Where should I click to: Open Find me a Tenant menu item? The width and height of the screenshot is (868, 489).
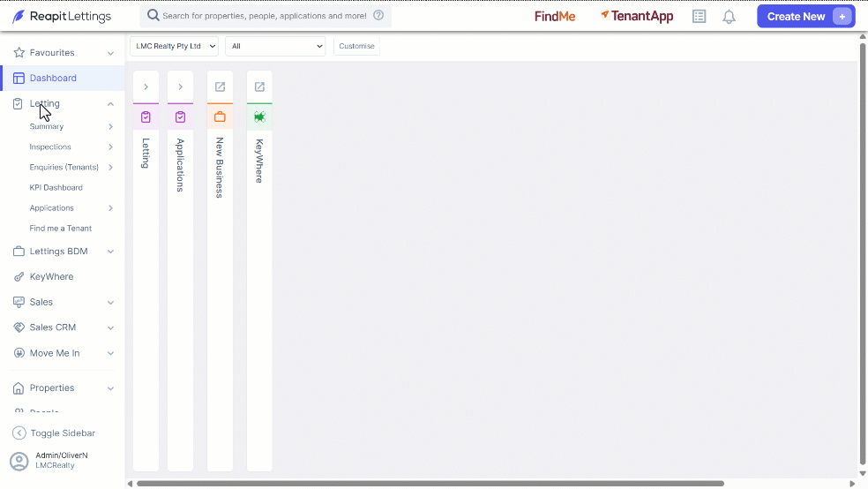(x=61, y=228)
